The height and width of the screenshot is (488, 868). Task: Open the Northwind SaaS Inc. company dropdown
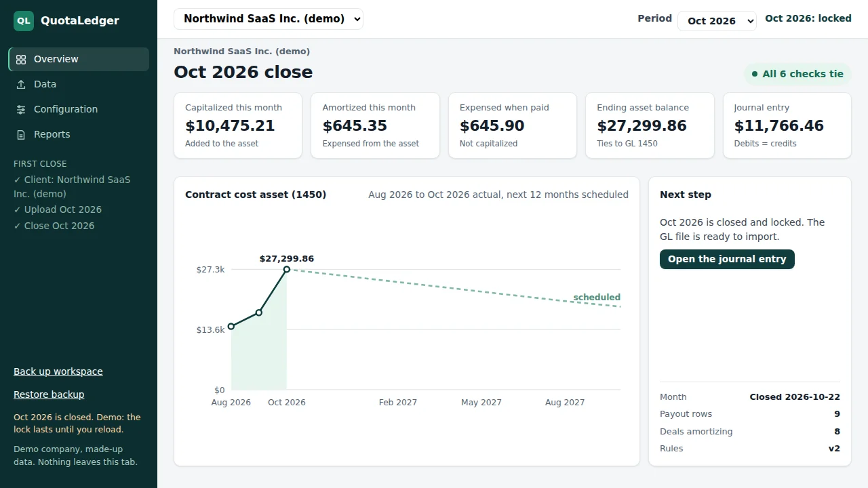click(x=269, y=19)
